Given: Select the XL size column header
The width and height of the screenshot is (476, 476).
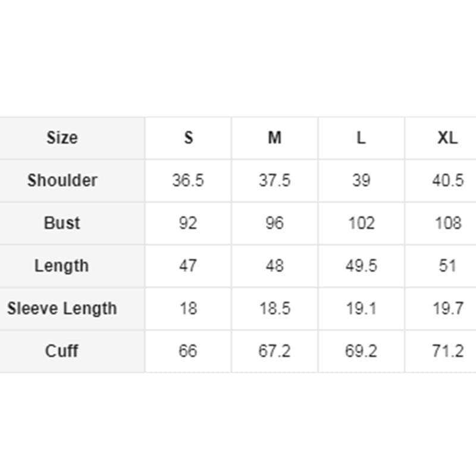Looking at the screenshot, I should click(441, 138).
